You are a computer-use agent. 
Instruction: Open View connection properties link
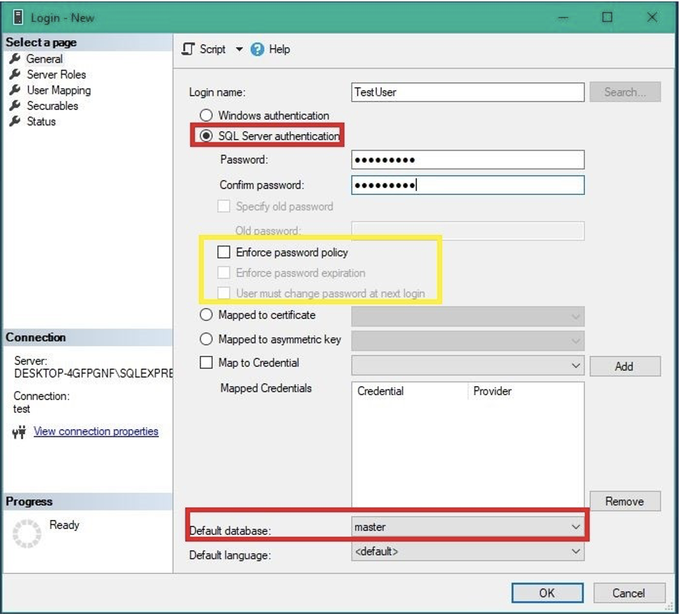pos(96,431)
